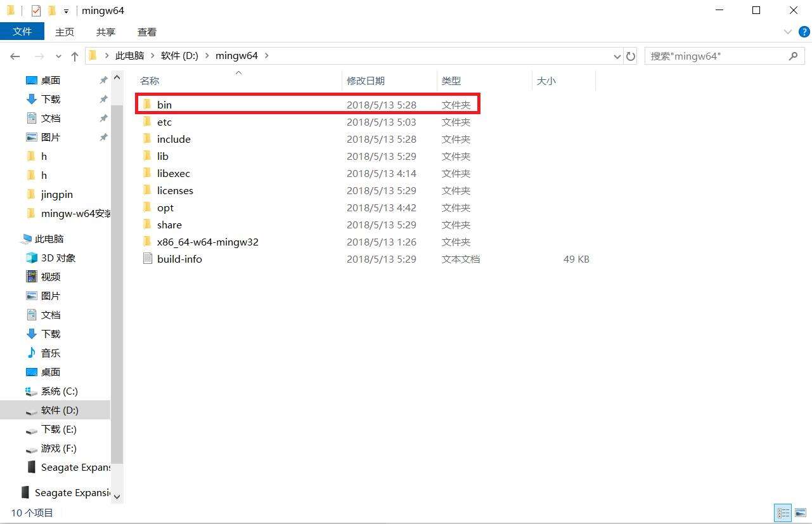Viewport: 812px width, 524px height.
Task: Select the licenses folder icon
Action: 148,190
